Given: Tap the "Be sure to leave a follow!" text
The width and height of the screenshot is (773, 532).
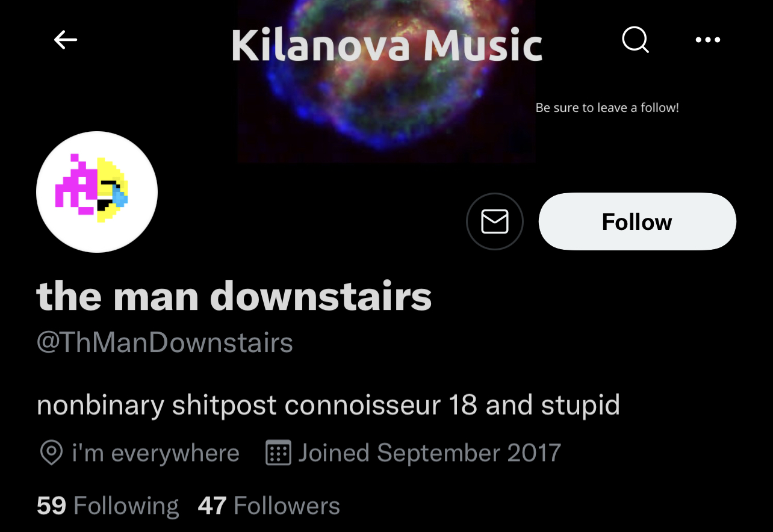Looking at the screenshot, I should click(x=607, y=108).
